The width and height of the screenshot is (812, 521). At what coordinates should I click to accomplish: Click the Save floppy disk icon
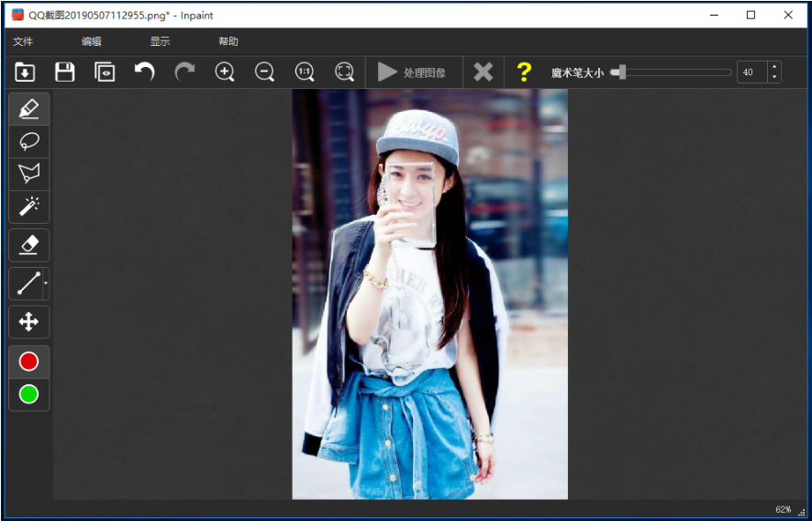tap(64, 72)
